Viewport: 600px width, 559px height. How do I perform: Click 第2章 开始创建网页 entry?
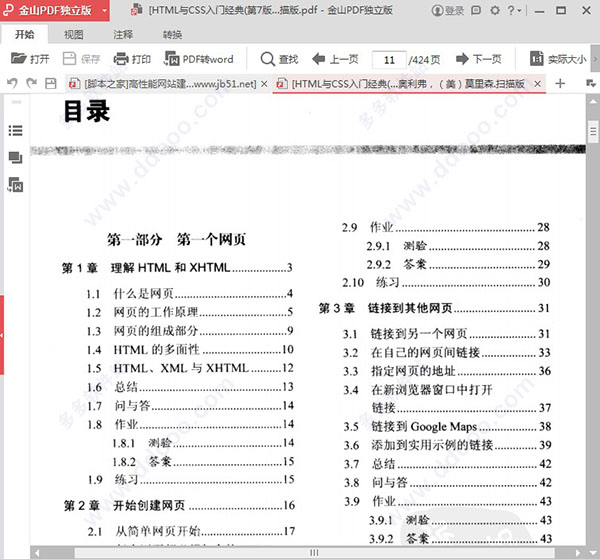pyautogui.click(x=179, y=505)
